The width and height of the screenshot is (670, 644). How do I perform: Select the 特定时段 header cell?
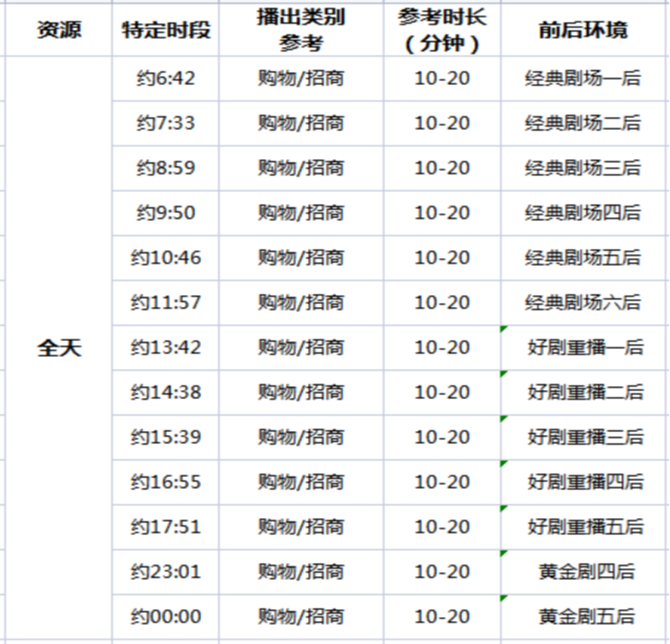coord(166,30)
